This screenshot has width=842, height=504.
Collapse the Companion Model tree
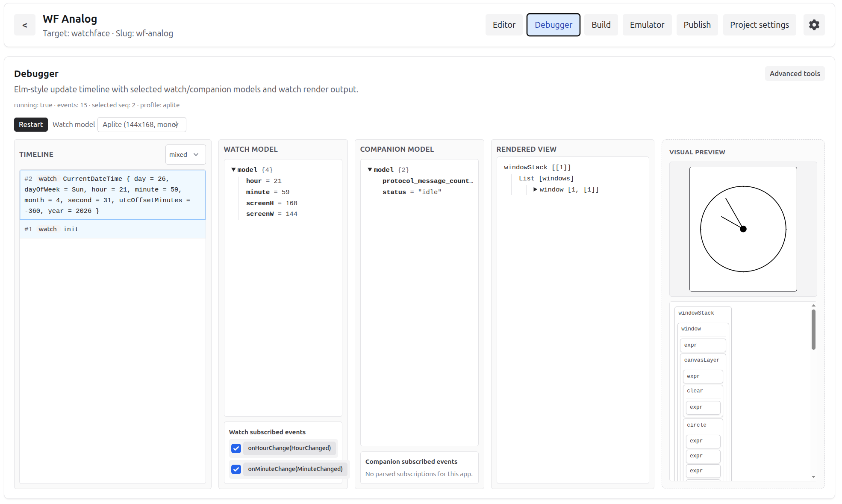click(370, 169)
